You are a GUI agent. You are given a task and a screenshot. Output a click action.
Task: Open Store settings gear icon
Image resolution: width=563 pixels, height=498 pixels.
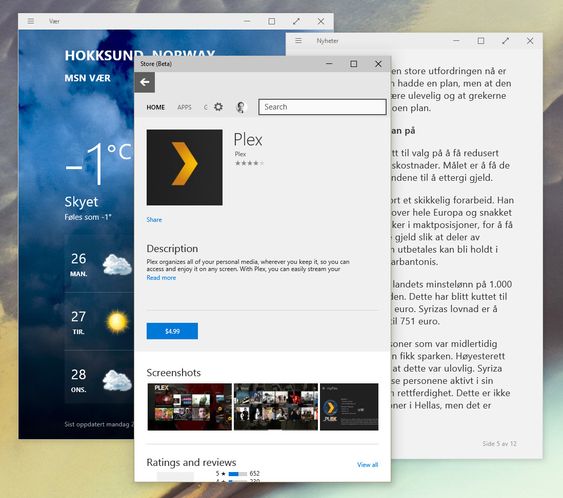218,107
